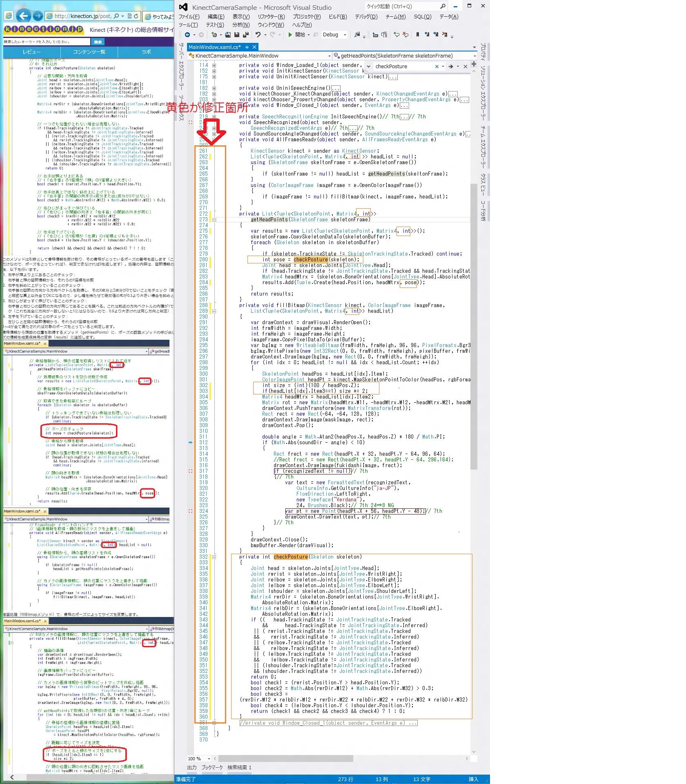Click the quick launch search magnifier icon
This screenshot has height=784, width=686.
(443, 6)
